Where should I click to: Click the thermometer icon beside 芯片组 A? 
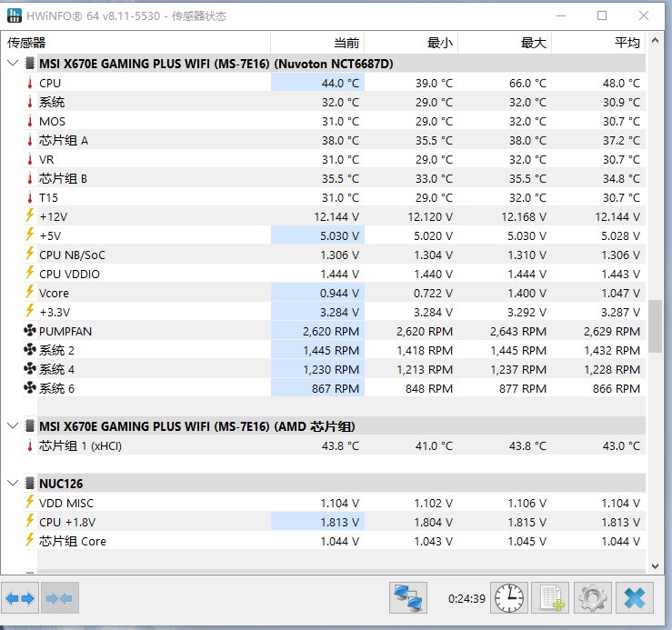pos(30,141)
